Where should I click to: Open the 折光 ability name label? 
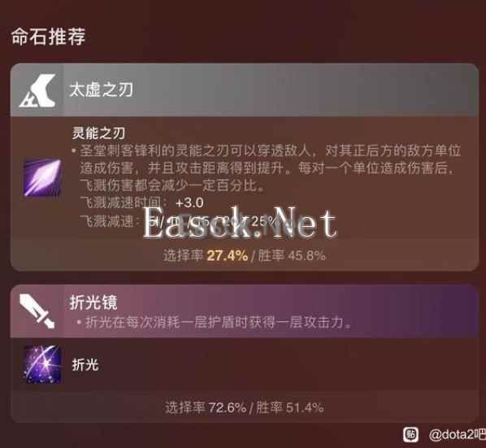click(x=85, y=364)
